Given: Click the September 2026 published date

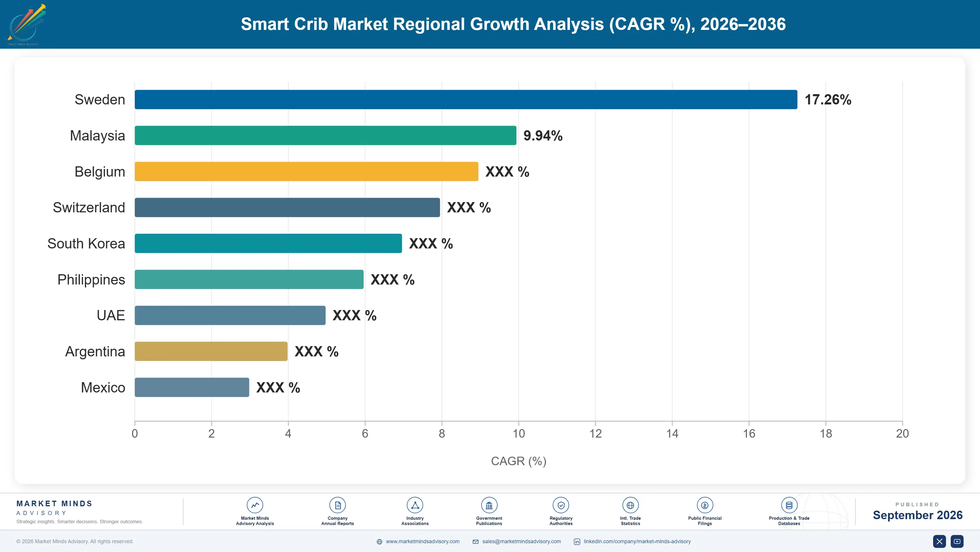Looking at the screenshot, I should [x=918, y=515].
